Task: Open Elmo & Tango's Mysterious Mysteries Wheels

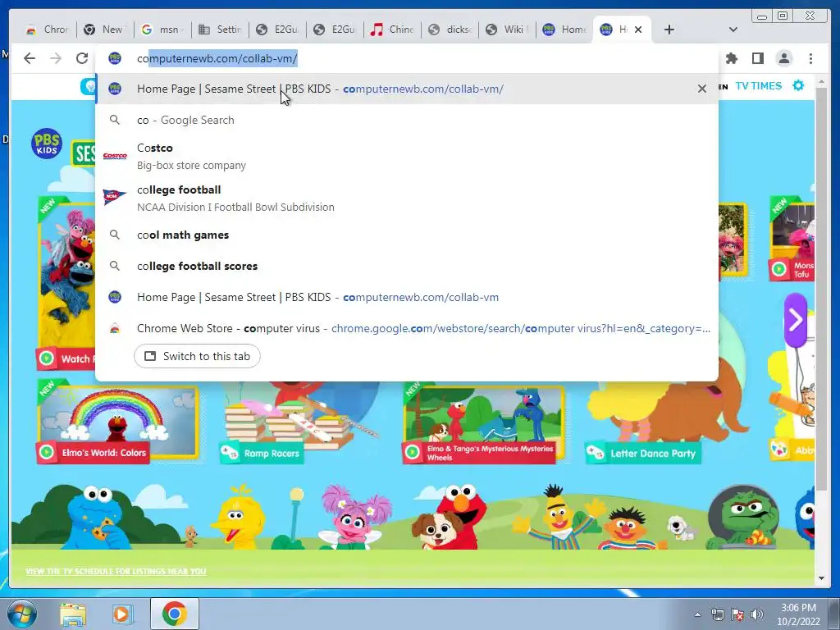Action: [x=483, y=424]
